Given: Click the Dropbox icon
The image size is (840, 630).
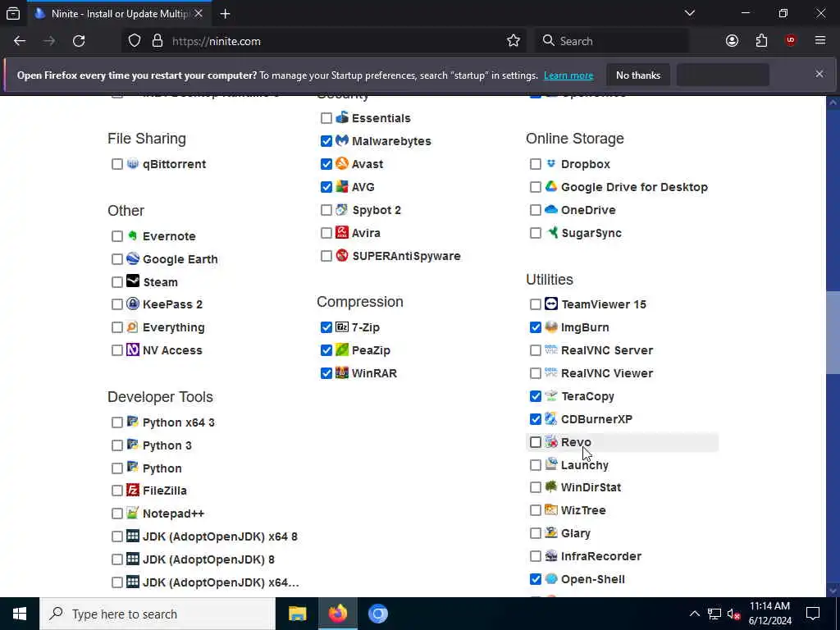Looking at the screenshot, I should click(x=550, y=163).
